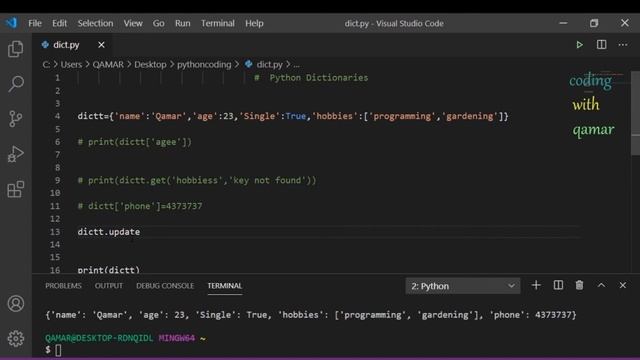Place cursor after 'dictt.update' on line 13

(x=140, y=232)
